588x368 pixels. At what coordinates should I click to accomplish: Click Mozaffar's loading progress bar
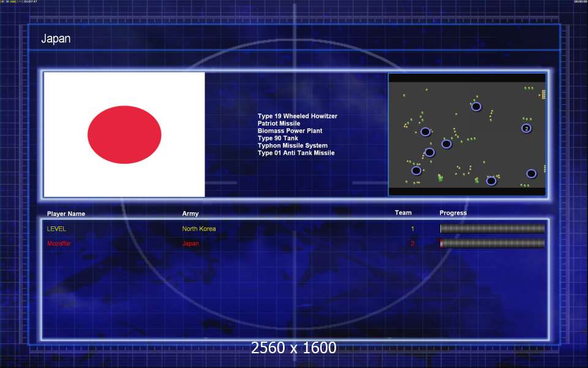(x=492, y=243)
